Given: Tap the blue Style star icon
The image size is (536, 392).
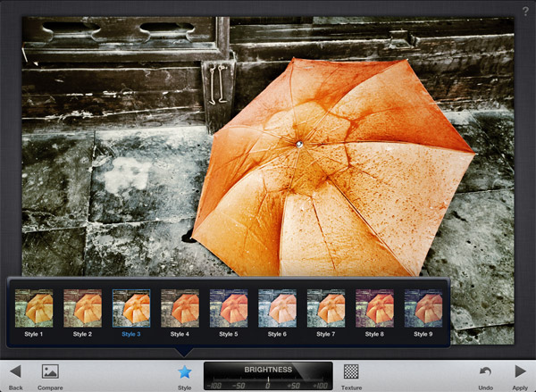Looking at the screenshot, I should pos(185,371).
